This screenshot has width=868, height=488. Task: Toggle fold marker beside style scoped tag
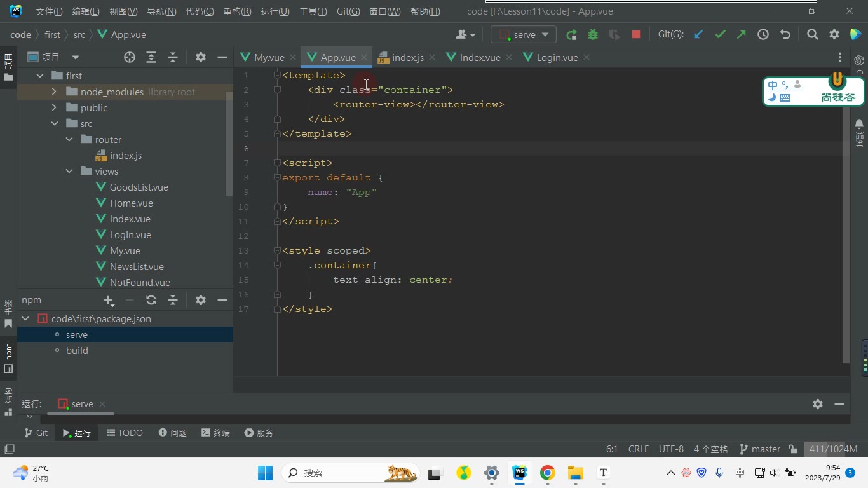pyautogui.click(x=277, y=251)
